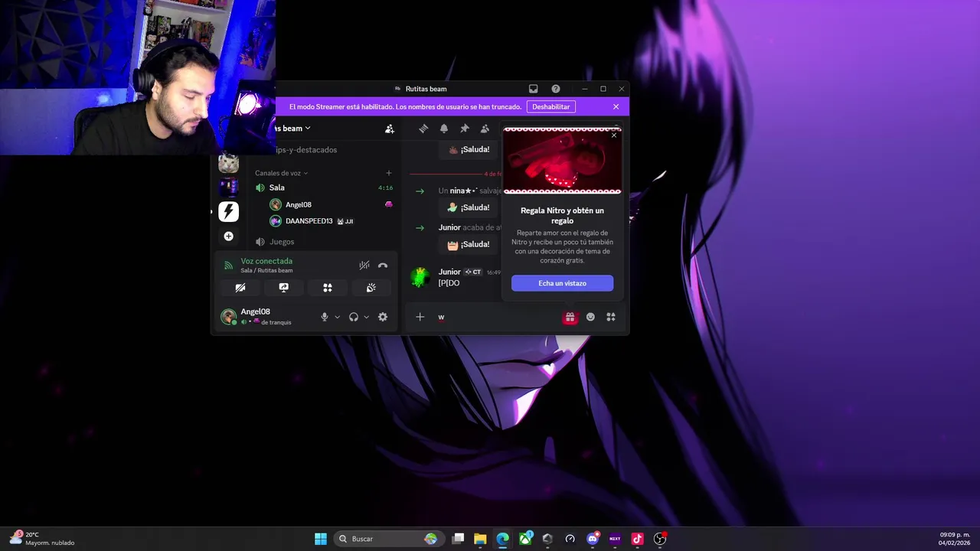
Task: Open Discord from the taskbar
Action: pyautogui.click(x=593, y=539)
